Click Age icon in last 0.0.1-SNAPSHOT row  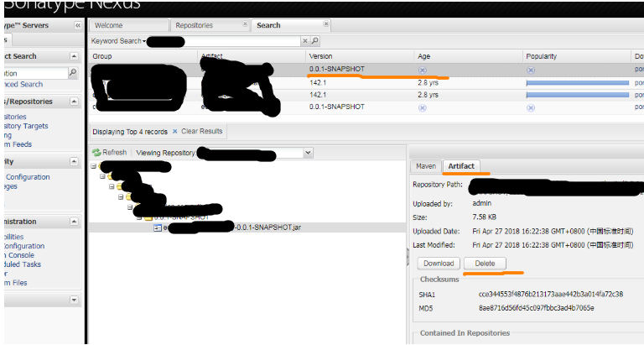pyautogui.click(x=423, y=107)
